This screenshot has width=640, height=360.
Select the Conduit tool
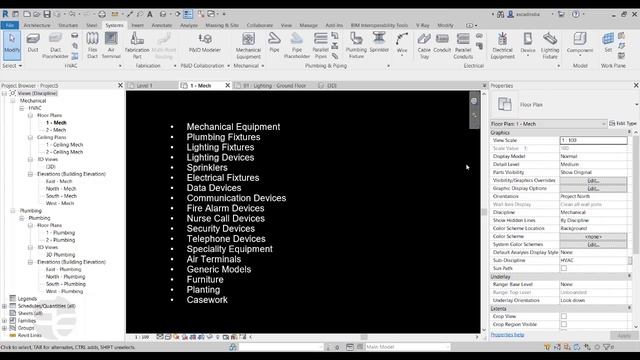click(442, 43)
